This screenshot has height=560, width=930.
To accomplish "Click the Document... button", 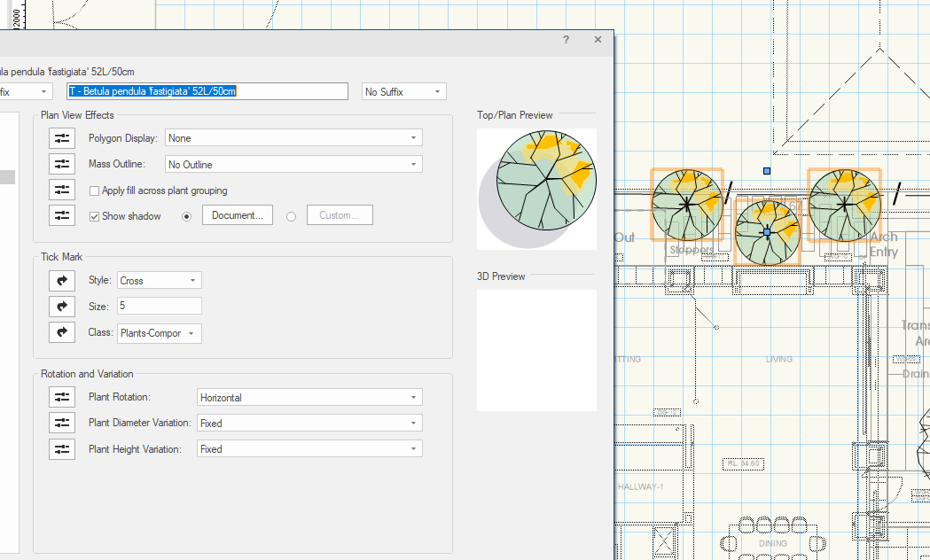I will click(x=237, y=215).
